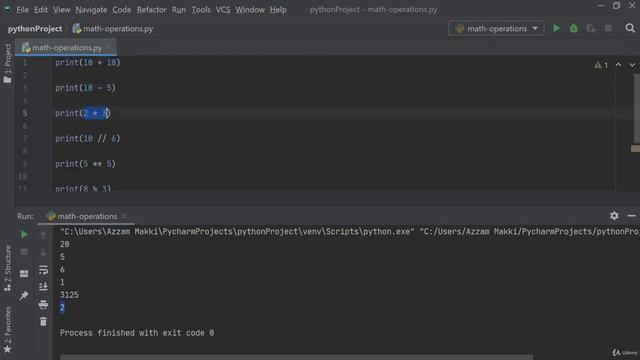Click the stop icon in top toolbar
The image size is (640, 360).
(x=608, y=28)
